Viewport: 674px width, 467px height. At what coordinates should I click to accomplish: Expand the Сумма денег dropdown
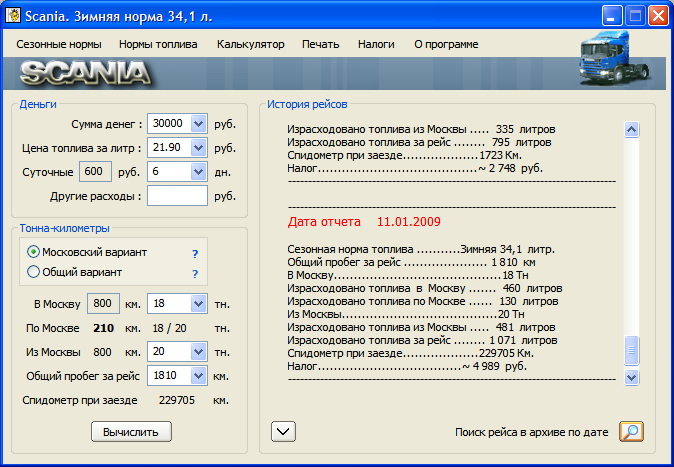pos(198,124)
